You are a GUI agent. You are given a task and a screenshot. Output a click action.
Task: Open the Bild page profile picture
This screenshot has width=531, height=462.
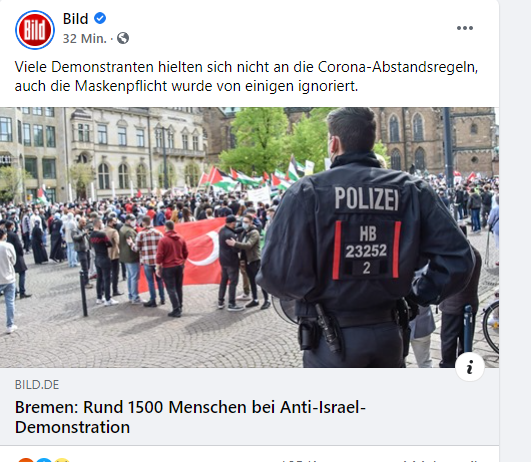pyautogui.click(x=35, y=30)
